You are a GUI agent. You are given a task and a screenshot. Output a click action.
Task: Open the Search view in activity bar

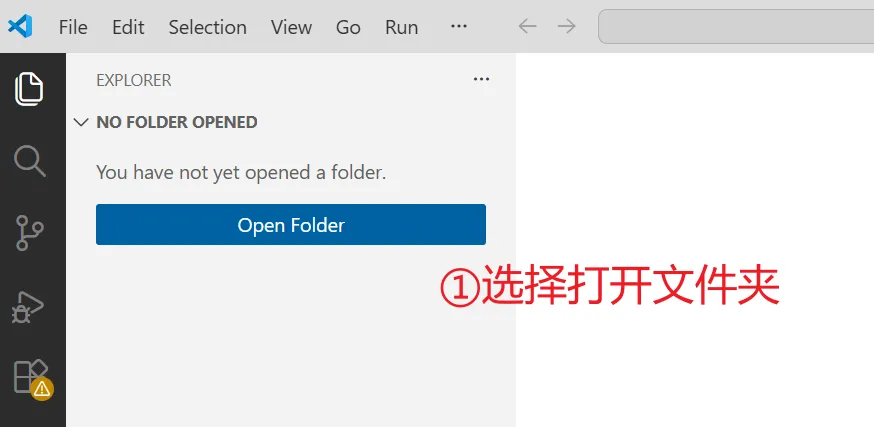pyautogui.click(x=29, y=161)
